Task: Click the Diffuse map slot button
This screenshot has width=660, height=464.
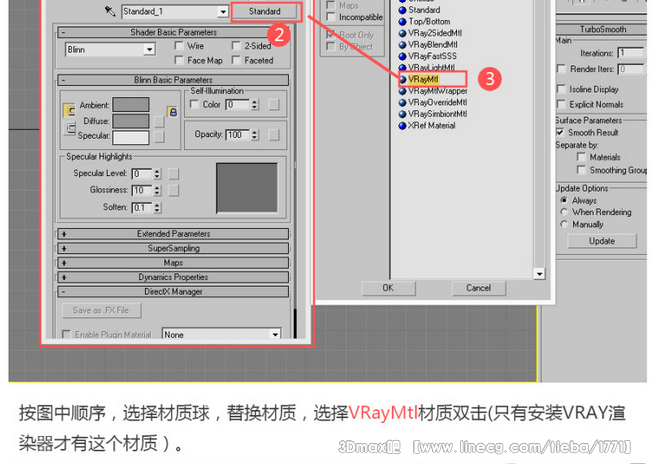Action: pos(159,121)
